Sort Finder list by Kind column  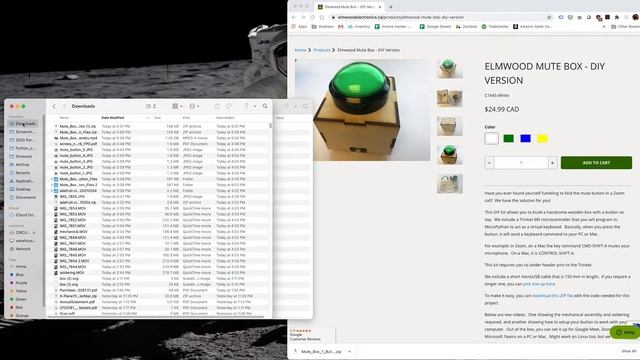tap(186, 118)
